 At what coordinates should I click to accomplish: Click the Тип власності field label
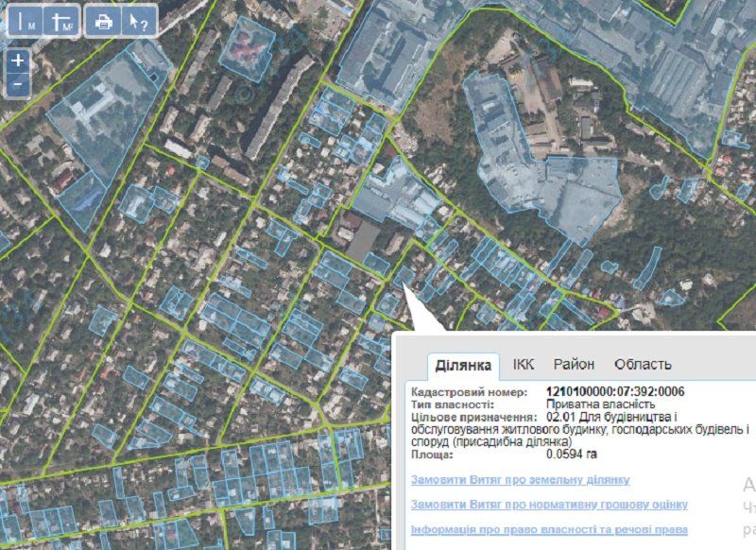tap(450, 404)
